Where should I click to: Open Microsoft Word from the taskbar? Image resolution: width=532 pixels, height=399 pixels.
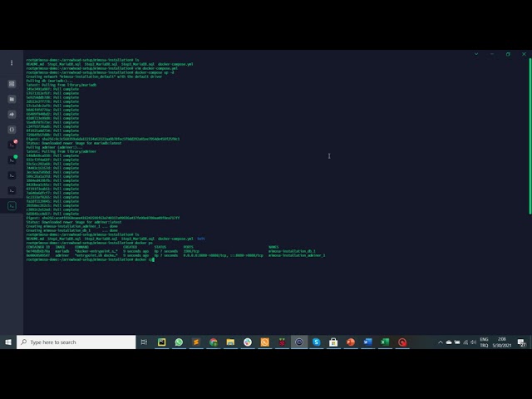367,342
